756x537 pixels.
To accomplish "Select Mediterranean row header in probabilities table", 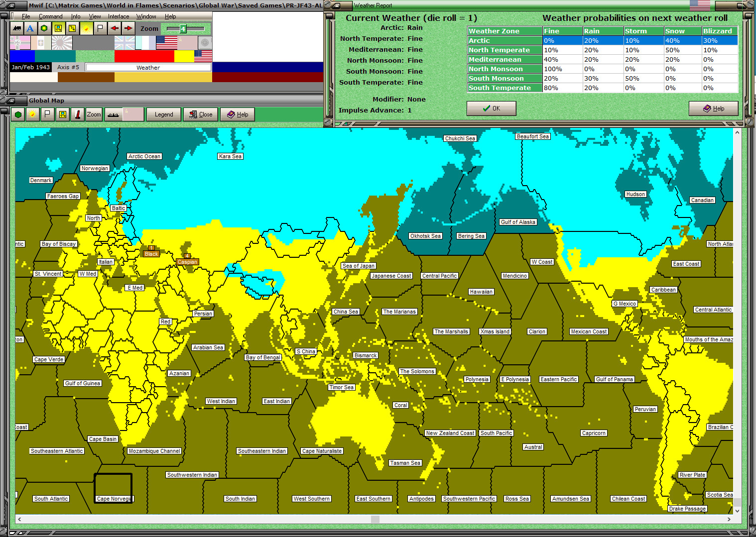I will [505, 59].
